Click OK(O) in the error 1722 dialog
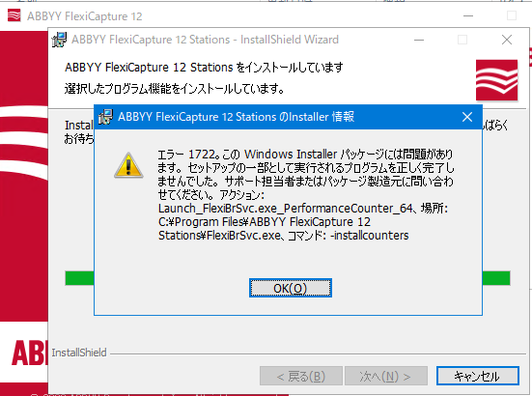The height and width of the screenshot is (396, 532). [291, 288]
